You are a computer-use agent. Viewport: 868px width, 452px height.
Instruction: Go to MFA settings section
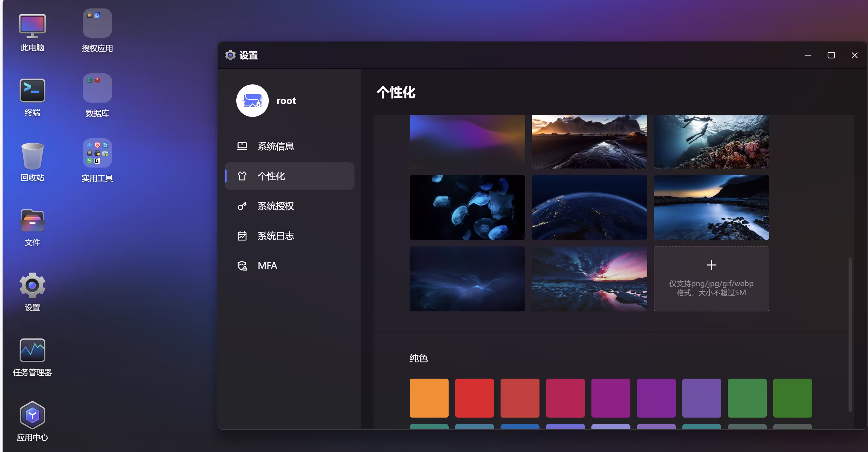coord(267,266)
